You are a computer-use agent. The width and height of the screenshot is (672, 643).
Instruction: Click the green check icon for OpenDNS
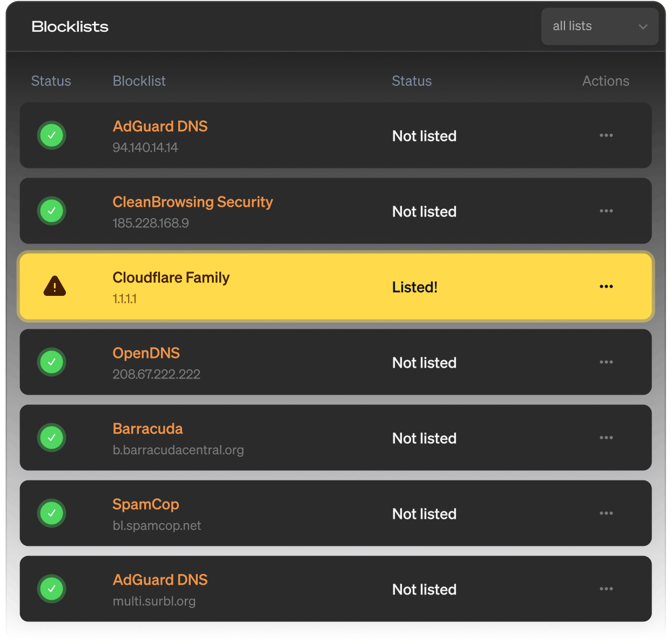(52, 362)
